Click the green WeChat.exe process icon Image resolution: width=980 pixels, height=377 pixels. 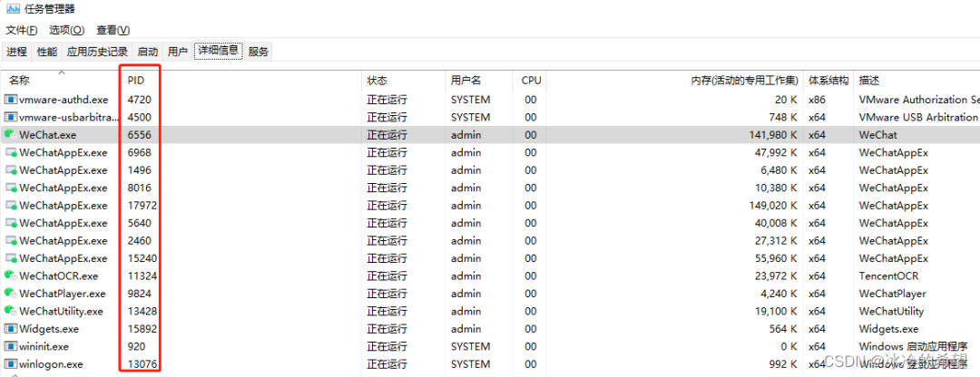click(11, 134)
